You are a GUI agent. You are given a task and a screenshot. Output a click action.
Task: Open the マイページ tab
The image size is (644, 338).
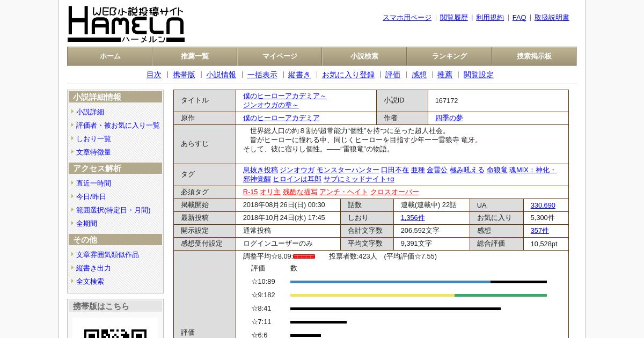(x=280, y=56)
